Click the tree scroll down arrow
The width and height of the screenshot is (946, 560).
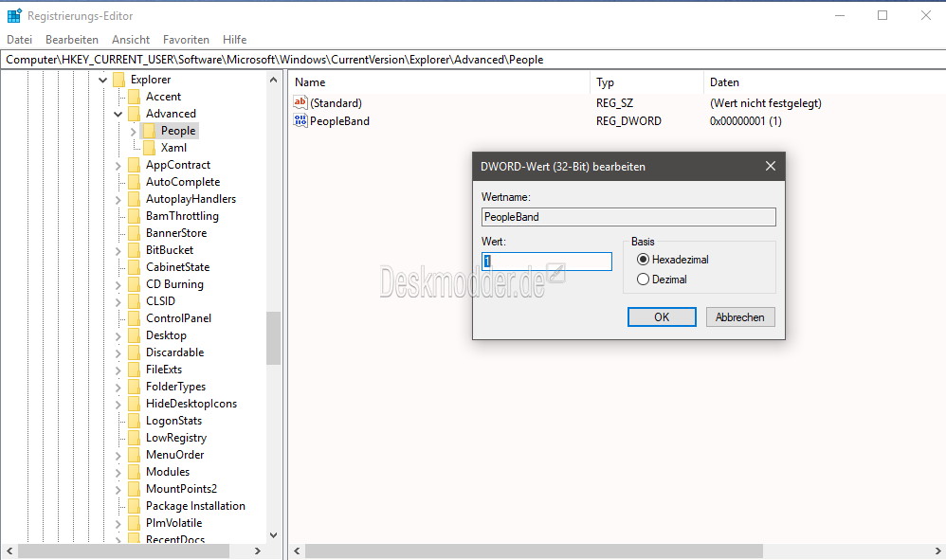click(273, 534)
